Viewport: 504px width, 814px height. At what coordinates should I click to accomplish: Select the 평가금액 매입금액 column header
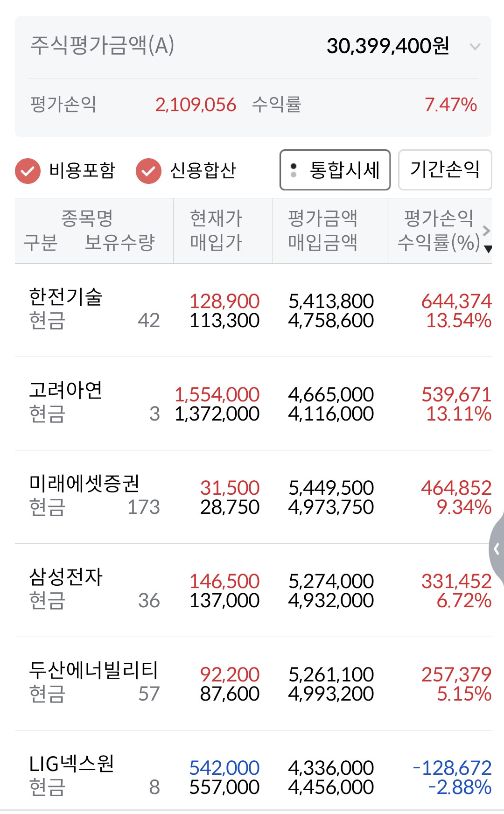tap(323, 231)
